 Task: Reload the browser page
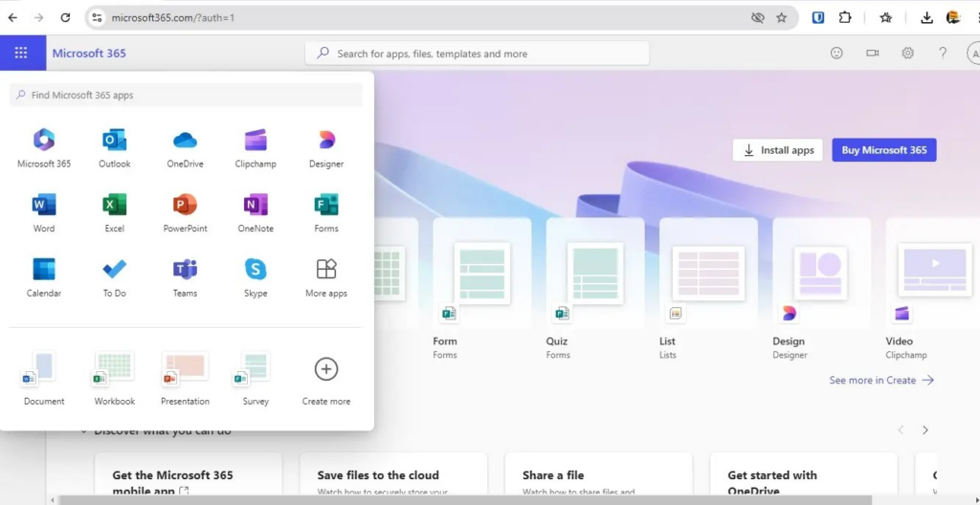[65, 17]
